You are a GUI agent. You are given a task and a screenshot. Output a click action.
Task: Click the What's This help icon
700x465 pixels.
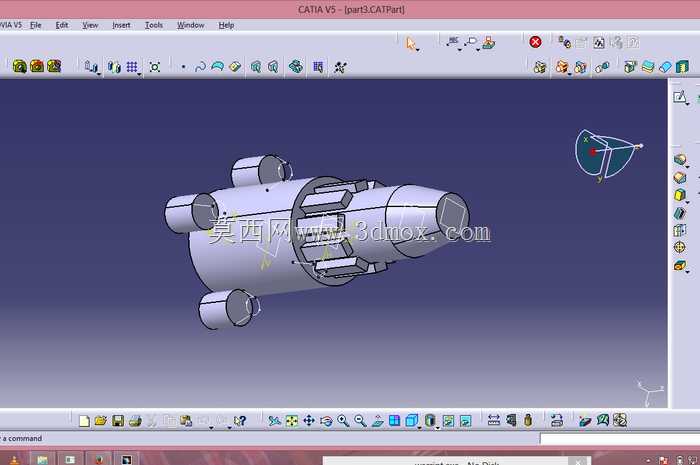coord(240,421)
